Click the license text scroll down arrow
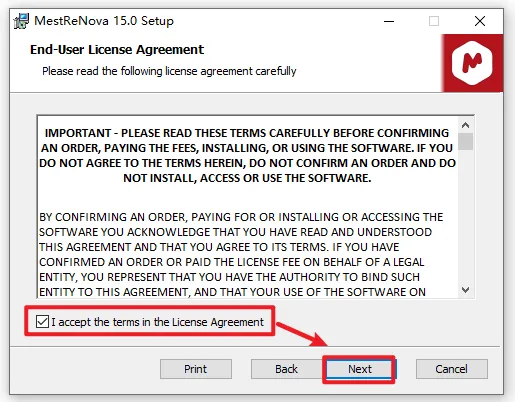This screenshot has height=402, width=515. click(x=466, y=290)
